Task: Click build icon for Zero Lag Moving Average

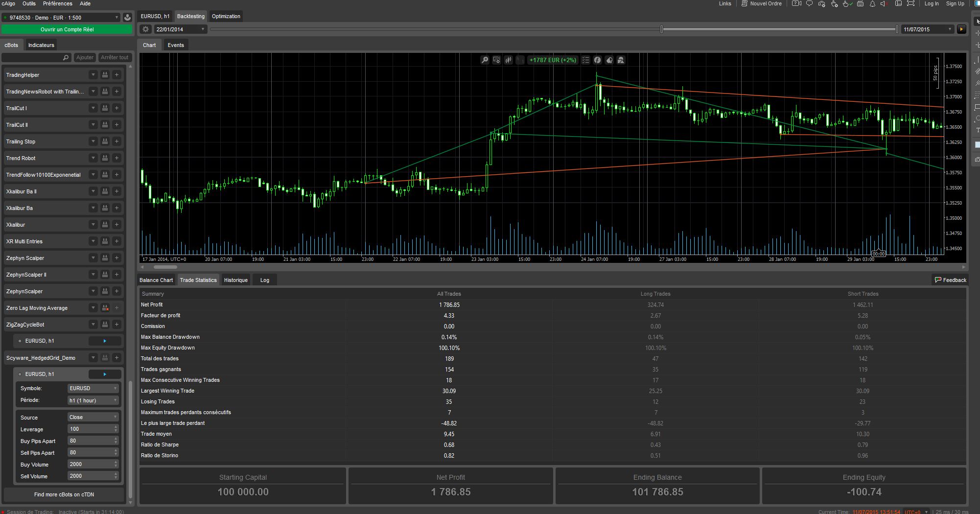Action: [x=105, y=308]
